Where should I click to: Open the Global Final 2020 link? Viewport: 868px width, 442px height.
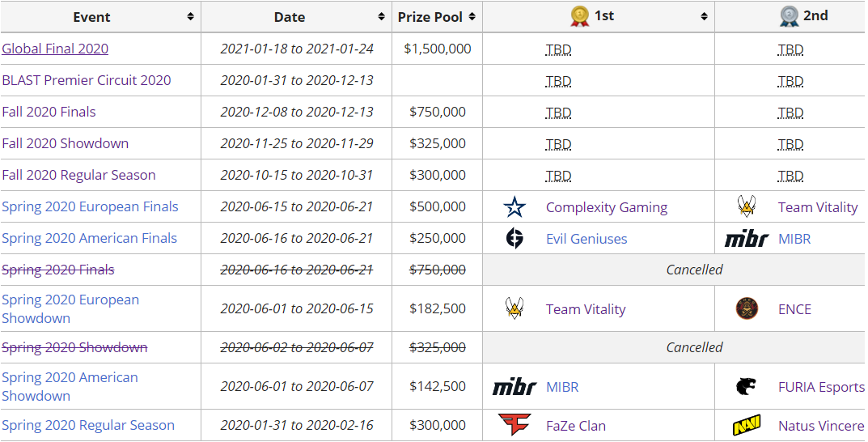point(55,49)
